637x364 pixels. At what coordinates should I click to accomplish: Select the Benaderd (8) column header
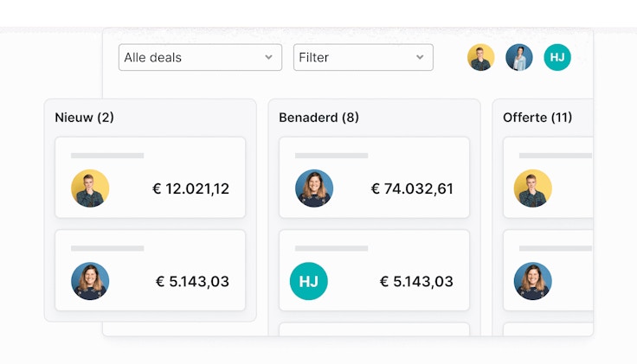click(318, 118)
